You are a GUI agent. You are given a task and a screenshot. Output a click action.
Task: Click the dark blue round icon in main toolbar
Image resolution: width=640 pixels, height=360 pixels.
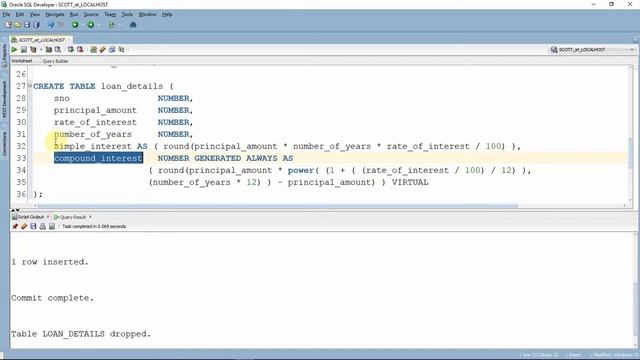point(133,25)
